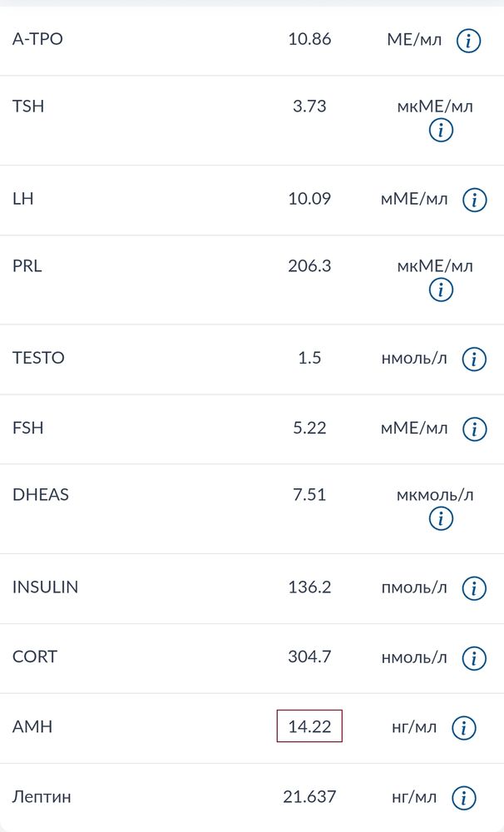Click the TESTO info icon
Viewport: 504px width, 832px height.
[x=474, y=359]
